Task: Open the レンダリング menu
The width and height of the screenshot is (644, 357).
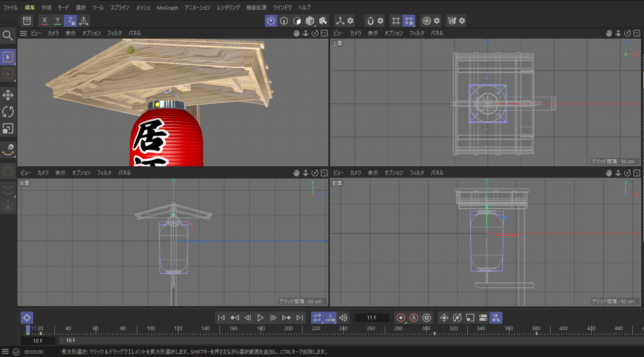Action: 228,7
